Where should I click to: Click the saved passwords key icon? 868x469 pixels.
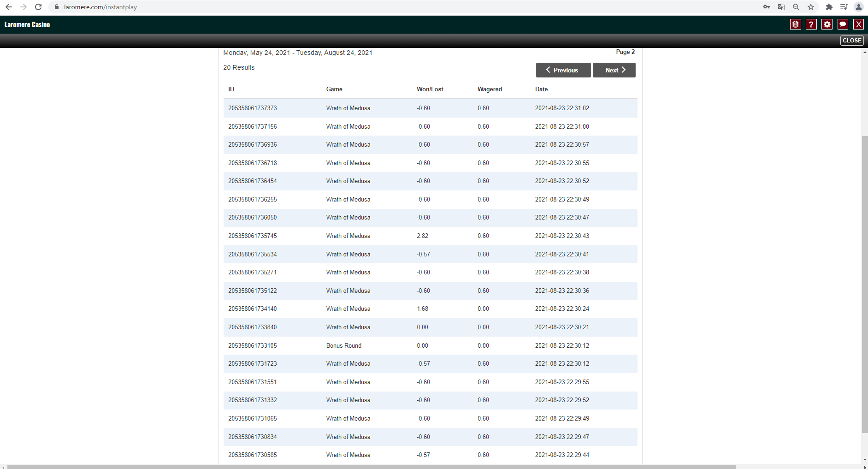[x=767, y=7]
